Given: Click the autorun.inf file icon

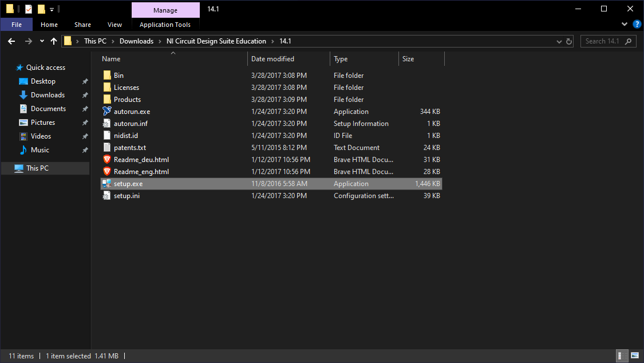Looking at the screenshot, I should click(107, 123).
